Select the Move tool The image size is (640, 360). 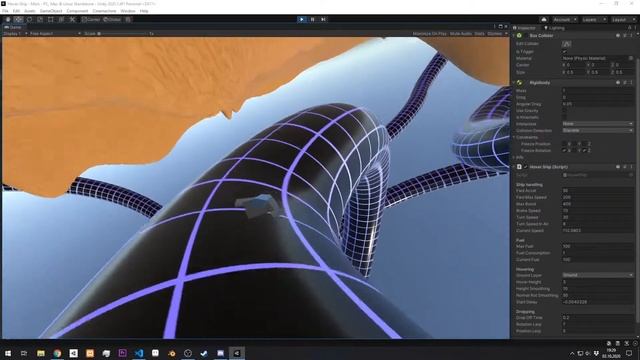[18, 19]
